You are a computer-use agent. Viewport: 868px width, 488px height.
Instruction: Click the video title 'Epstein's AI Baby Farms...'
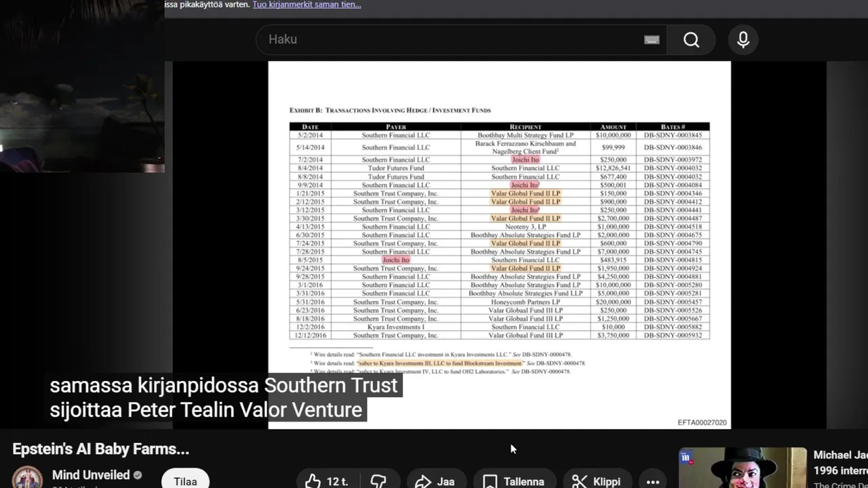click(100, 449)
